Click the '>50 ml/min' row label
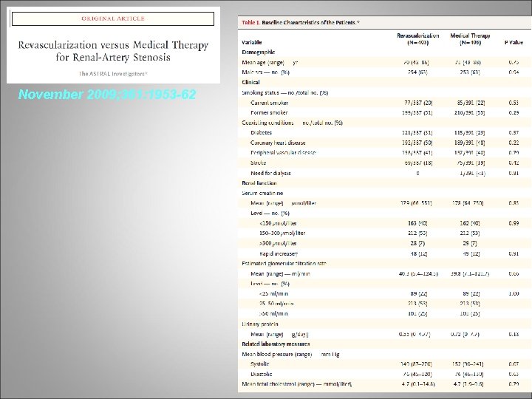The image size is (532, 399). point(273,313)
